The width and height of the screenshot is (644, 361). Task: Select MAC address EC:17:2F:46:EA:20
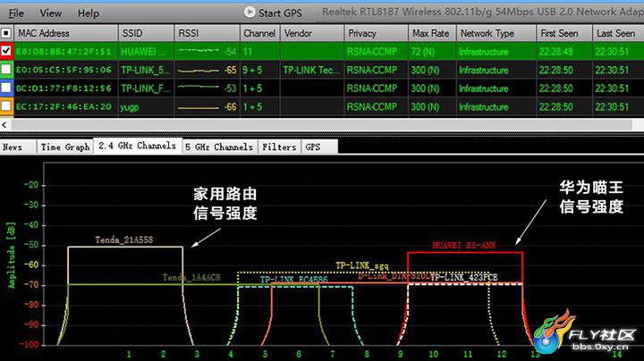point(64,107)
